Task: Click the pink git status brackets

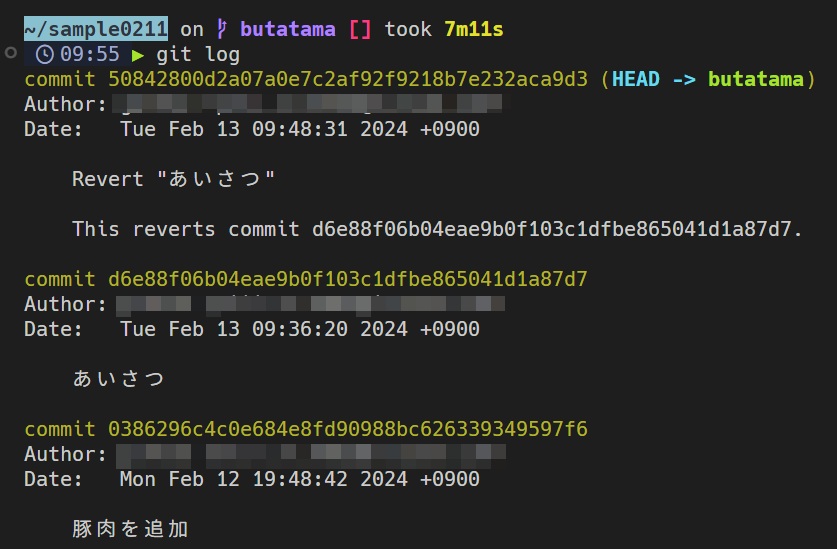Action: [360, 29]
